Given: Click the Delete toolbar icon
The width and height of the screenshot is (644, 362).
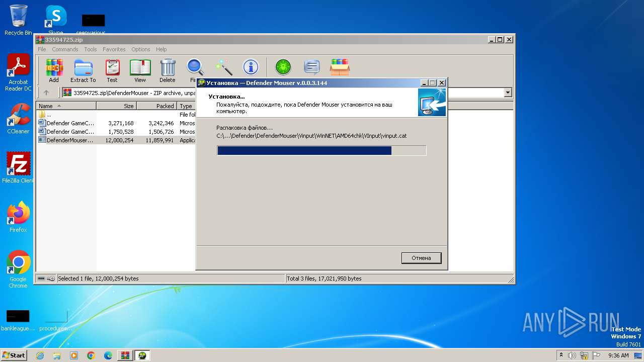Looking at the screenshot, I should [x=168, y=70].
